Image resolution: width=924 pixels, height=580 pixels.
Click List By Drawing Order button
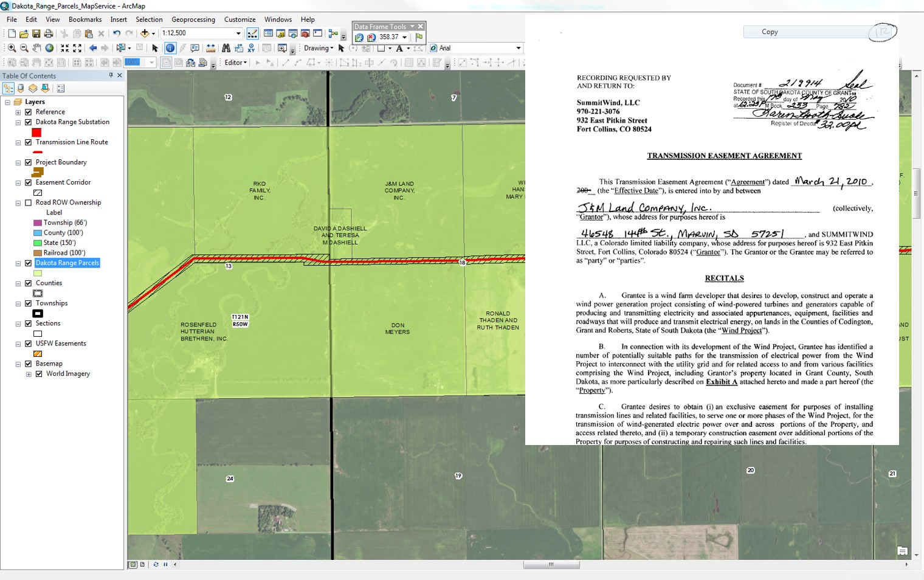click(x=9, y=88)
